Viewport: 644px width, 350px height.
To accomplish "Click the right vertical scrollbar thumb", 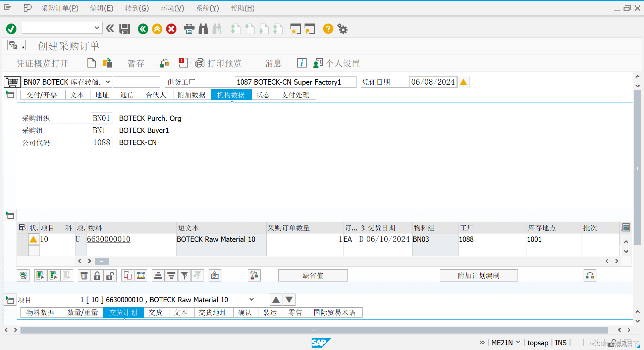I will (638, 168).
